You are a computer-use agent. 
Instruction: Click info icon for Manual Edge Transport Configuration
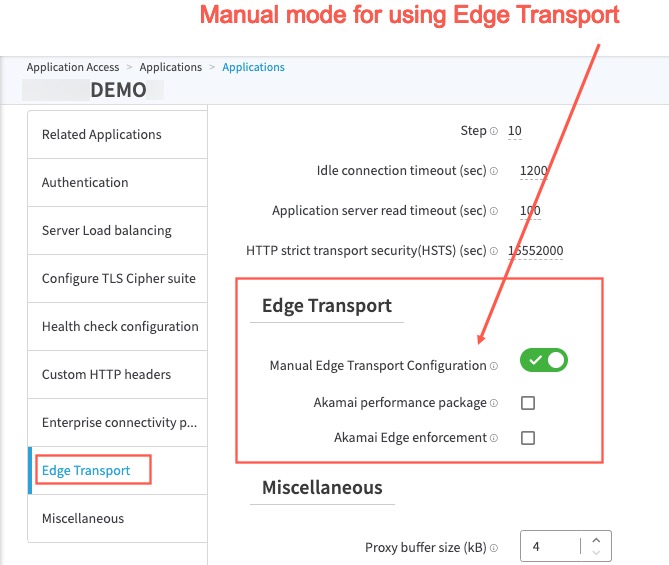(494, 367)
